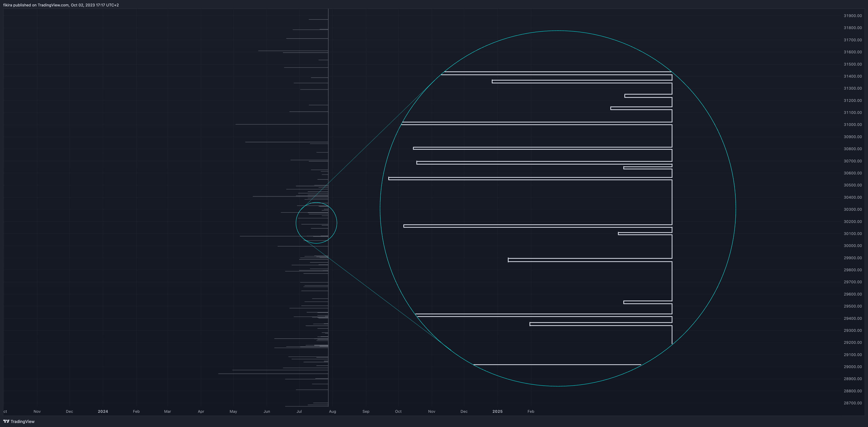Click the 28700.00 price label
Screen dimensions: 868x427
853,403
